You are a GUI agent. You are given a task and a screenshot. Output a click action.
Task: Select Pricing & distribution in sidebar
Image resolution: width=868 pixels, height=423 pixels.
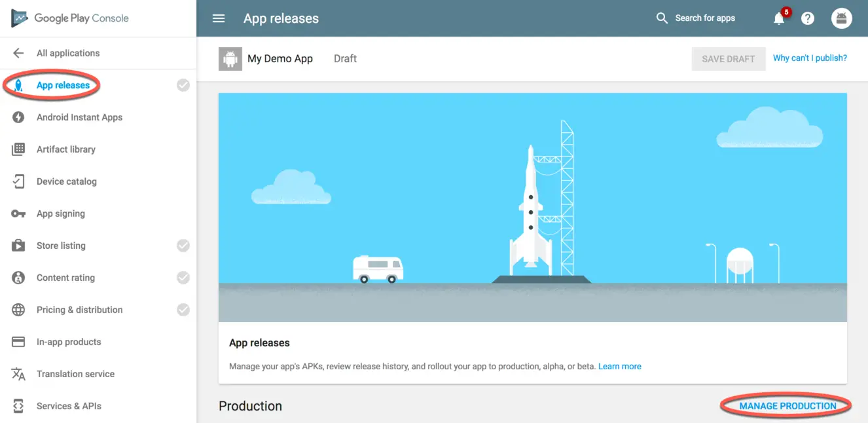click(x=79, y=310)
